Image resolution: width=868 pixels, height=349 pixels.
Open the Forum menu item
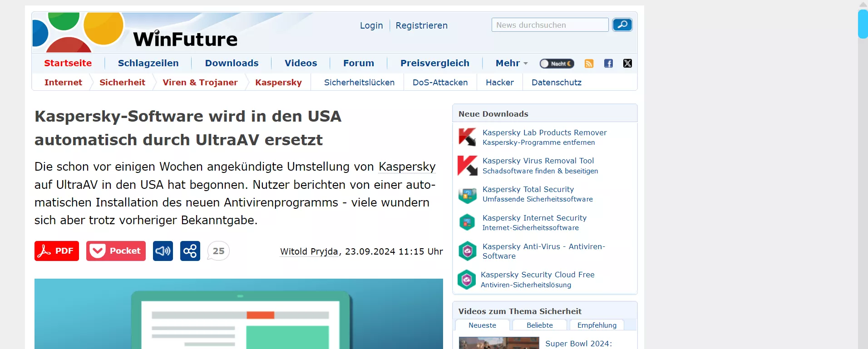pos(359,63)
